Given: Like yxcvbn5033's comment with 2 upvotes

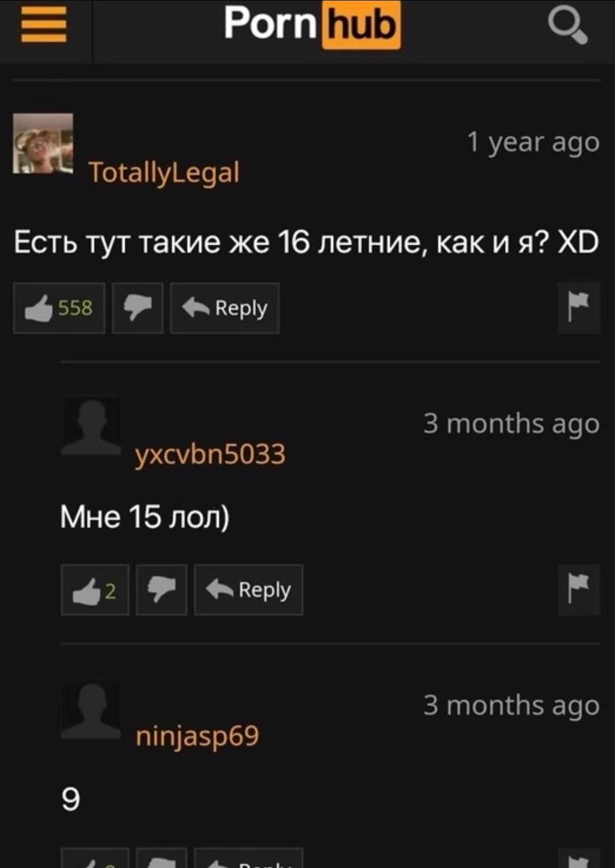Looking at the screenshot, I should (95, 590).
